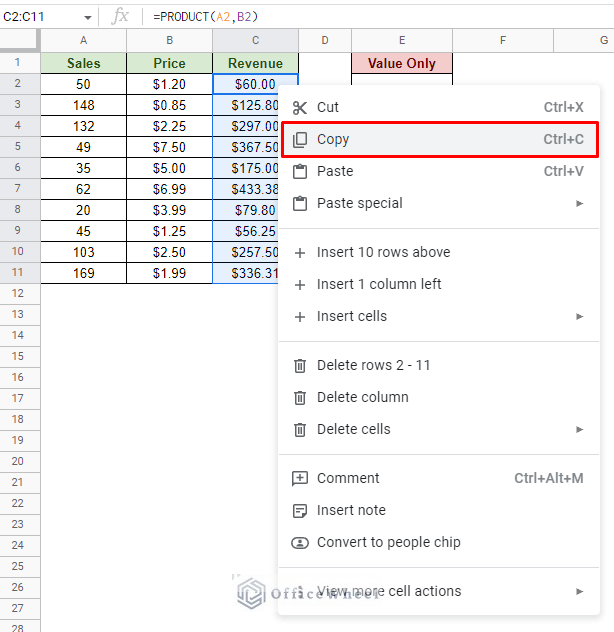Viewport: 614px width, 632px height.
Task: Click the note icon beside Insert note
Action: (300, 511)
